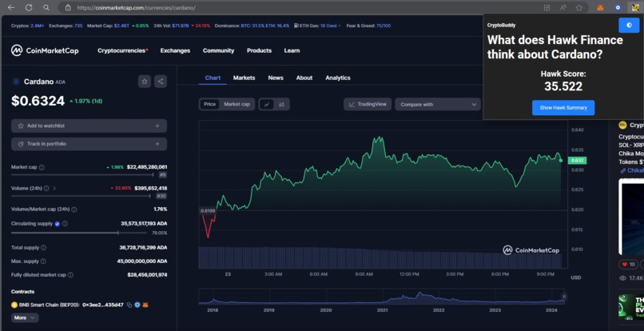Switch to candlestick chart view
This screenshot has width=644, height=331.
(281, 105)
